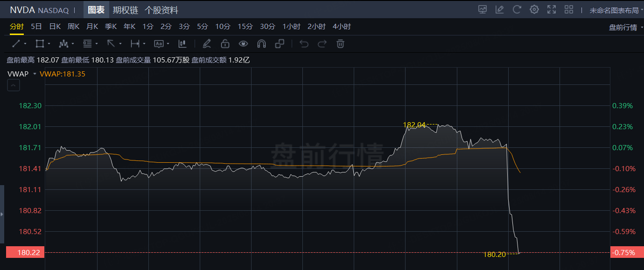Toggle the lock drawings padlock icon
The height and width of the screenshot is (270, 644).
click(x=225, y=44)
